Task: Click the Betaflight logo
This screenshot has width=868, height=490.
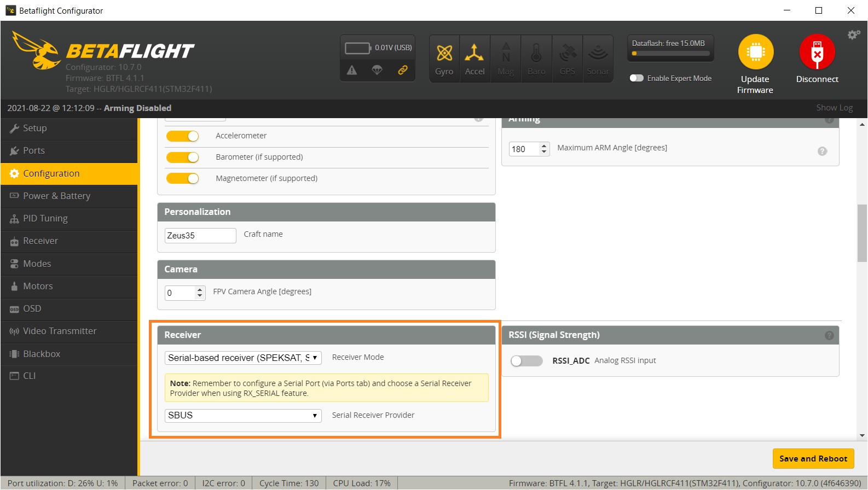Action: [103, 50]
